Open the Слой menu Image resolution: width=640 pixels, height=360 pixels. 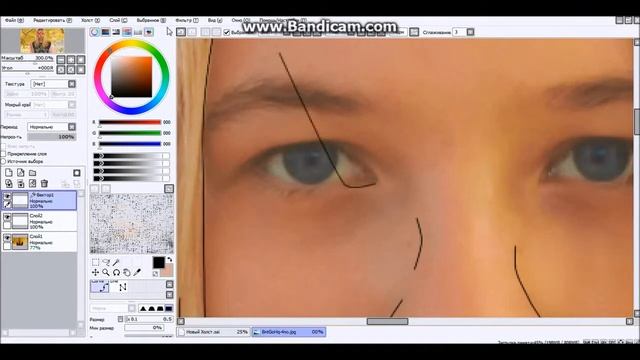pyautogui.click(x=118, y=20)
